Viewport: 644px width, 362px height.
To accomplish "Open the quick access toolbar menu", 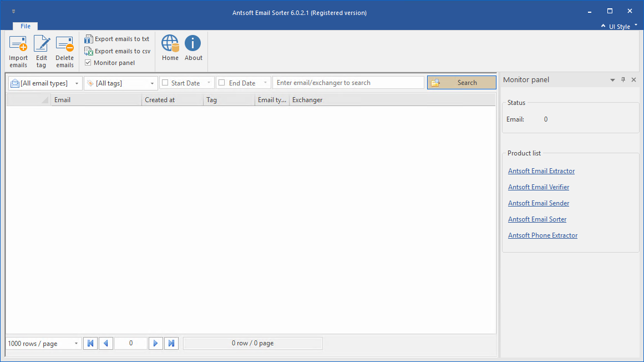I will pos(13,12).
